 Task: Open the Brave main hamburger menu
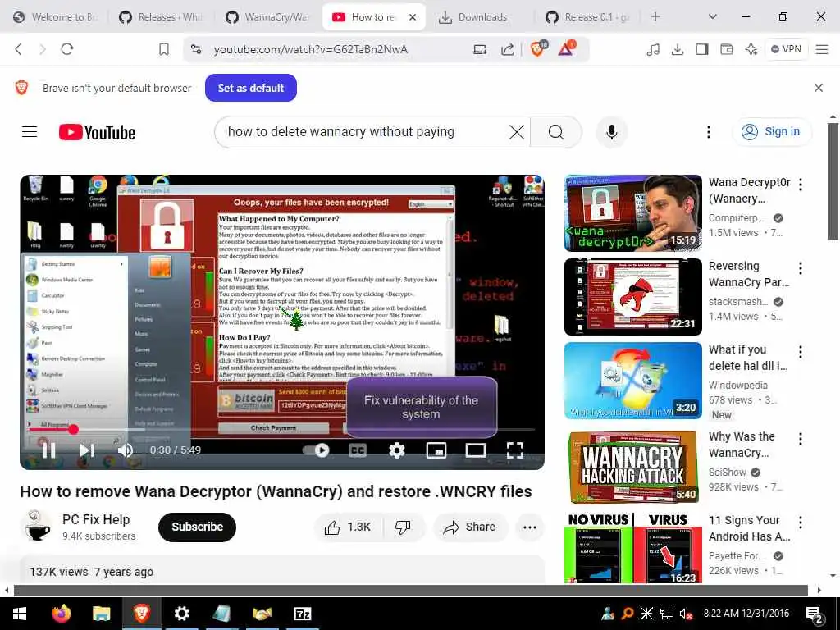point(822,49)
